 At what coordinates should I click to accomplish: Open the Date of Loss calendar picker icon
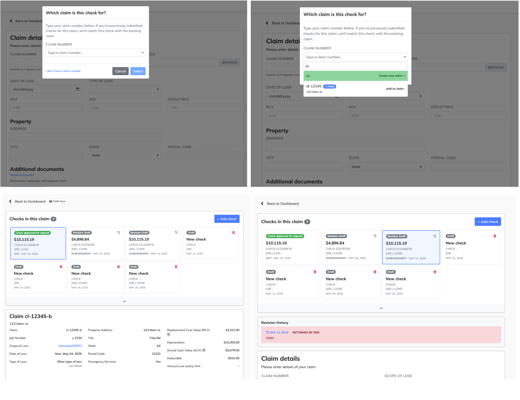pyautogui.click(x=78, y=89)
